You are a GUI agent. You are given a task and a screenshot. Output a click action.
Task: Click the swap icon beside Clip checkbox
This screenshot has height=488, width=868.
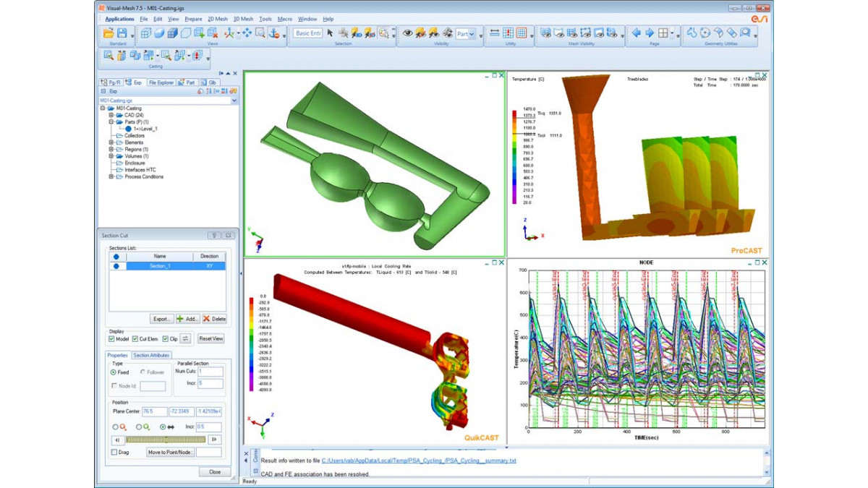pyautogui.click(x=185, y=338)
